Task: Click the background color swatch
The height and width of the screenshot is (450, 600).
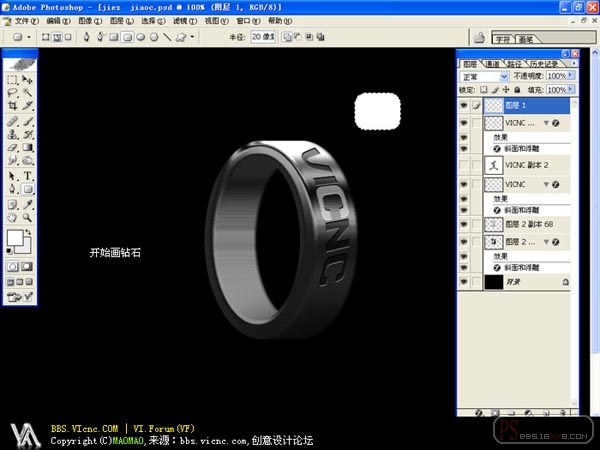Action: point(26,248)
